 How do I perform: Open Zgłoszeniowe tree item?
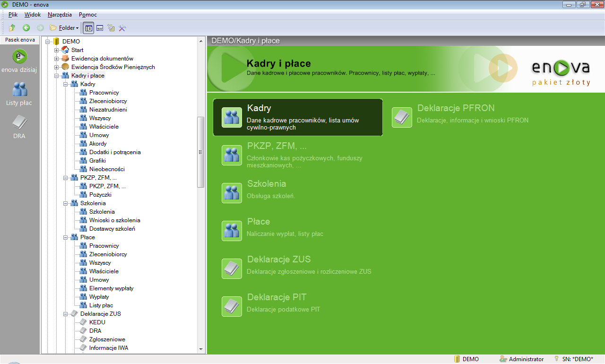point(107,339)
